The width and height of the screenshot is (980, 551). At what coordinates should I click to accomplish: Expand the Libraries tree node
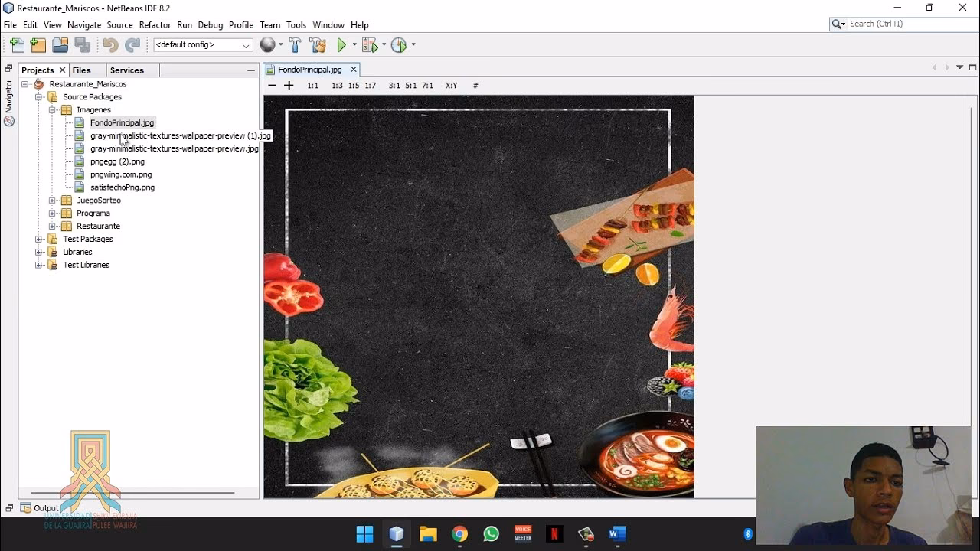click(x=39, y=252)
